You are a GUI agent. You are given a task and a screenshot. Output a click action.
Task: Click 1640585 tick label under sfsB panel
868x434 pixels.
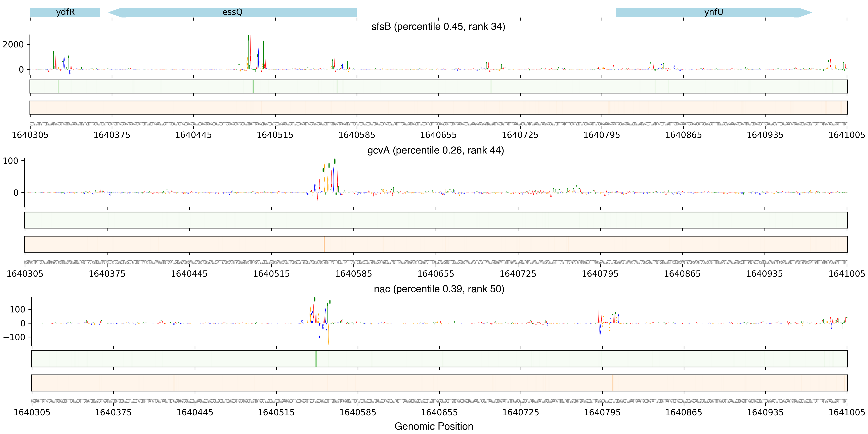coord(356,135)
